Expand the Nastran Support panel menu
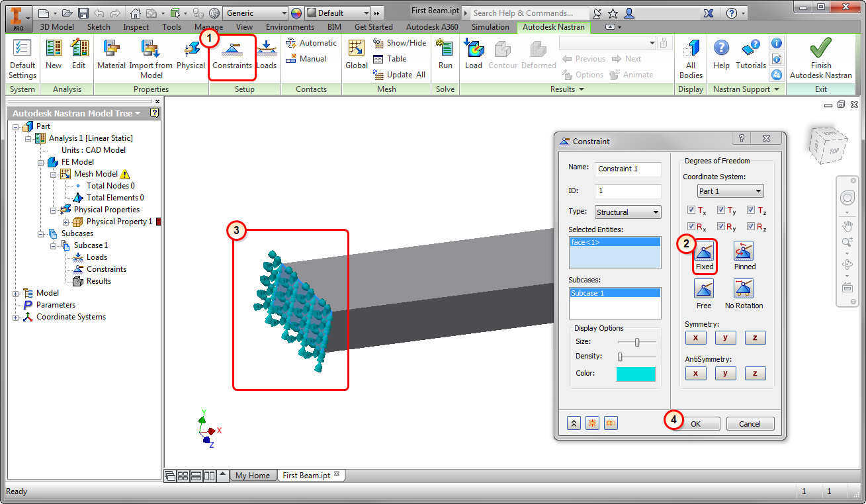Screen dimensions: 866x504 746,89
